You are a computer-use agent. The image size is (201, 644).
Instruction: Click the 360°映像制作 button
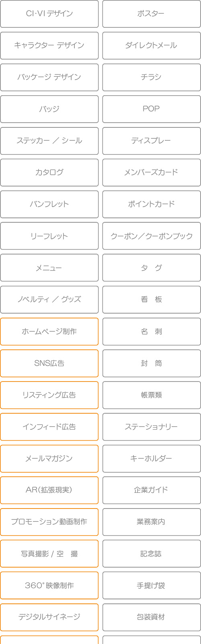coord(49,586)
